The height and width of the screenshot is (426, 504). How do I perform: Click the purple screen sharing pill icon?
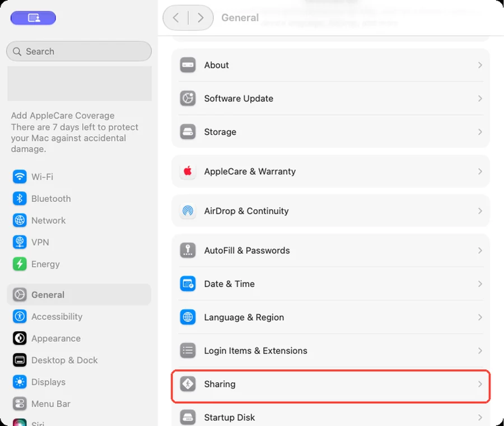click(x=33, y=18)
